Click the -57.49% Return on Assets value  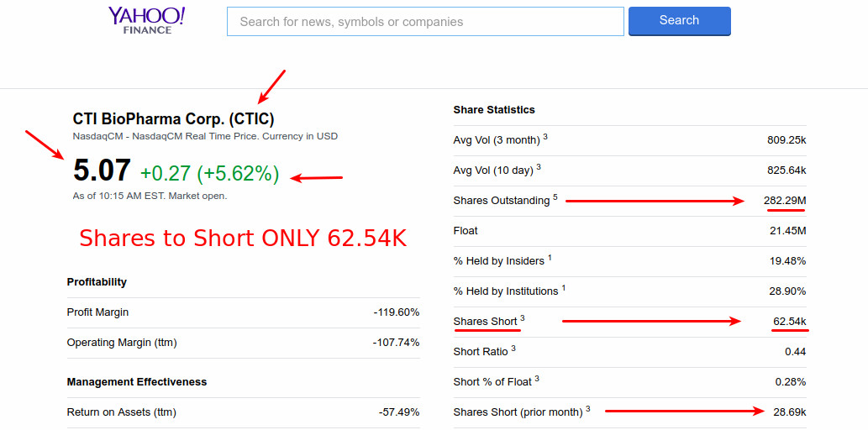(399, 412)
